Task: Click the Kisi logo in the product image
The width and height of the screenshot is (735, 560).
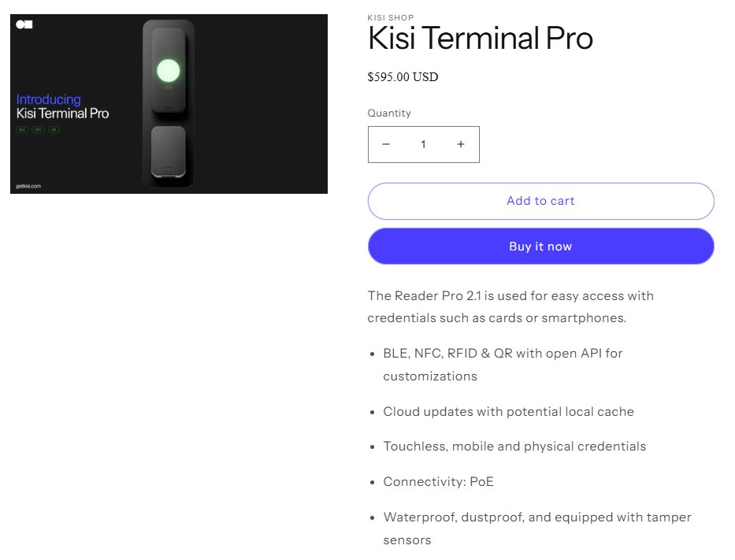Action: (x=24, y=25)
